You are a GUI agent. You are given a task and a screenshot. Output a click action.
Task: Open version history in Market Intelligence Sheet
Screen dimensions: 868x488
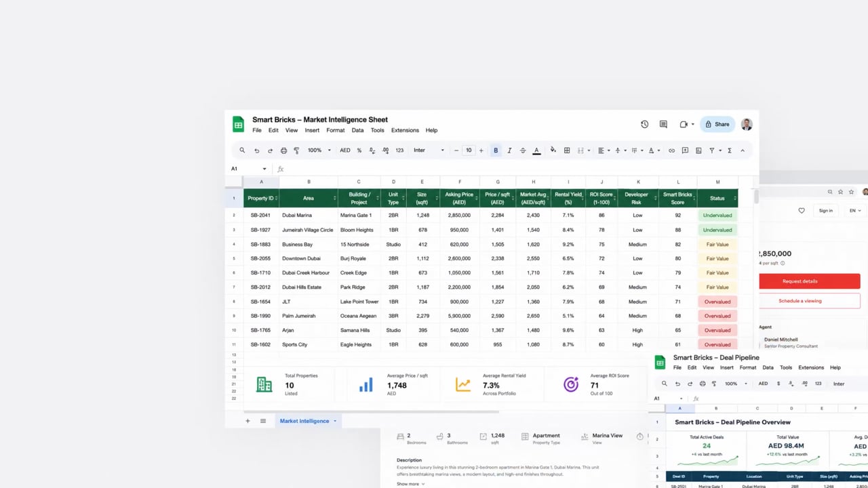click(x=644, y=124)
